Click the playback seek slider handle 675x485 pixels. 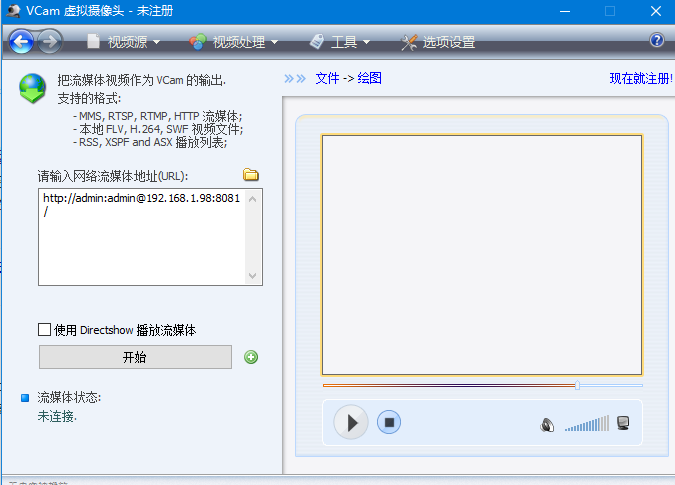(577, 385)
